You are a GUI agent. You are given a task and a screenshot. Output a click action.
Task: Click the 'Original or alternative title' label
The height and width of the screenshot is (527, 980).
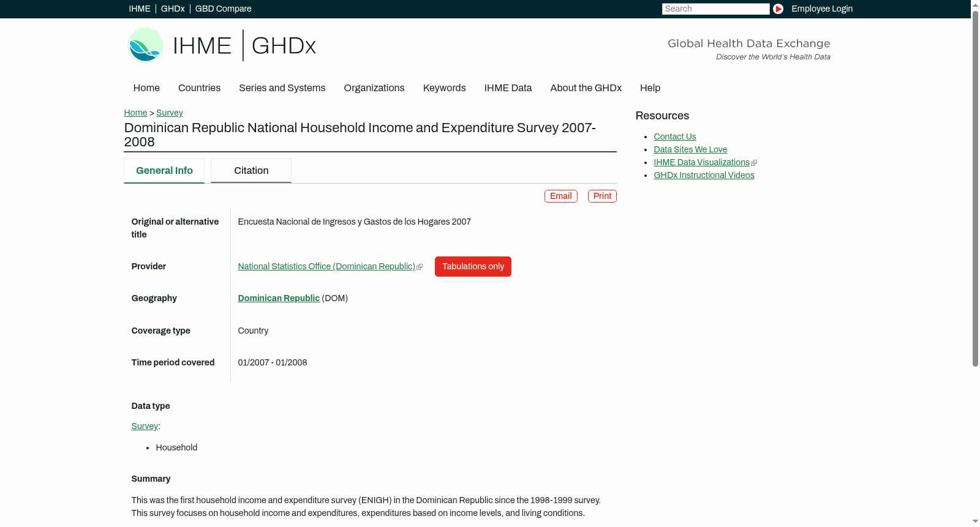(175, 228)
